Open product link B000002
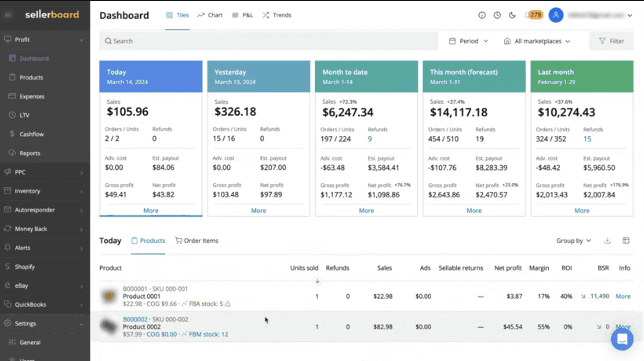Screen dimensions: 644x361 [x=135, y=319]
